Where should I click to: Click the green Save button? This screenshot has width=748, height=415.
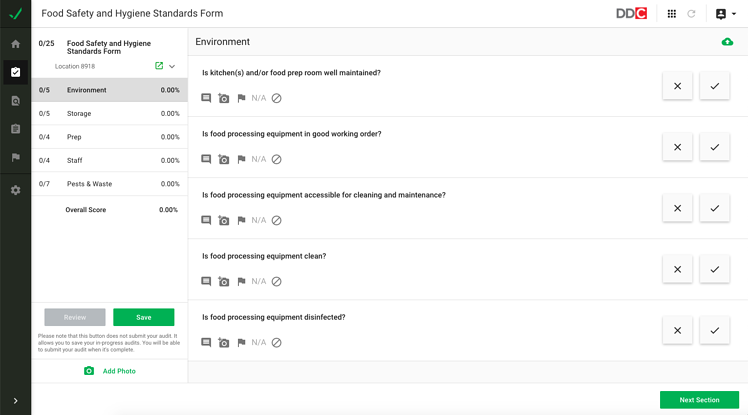143,317
